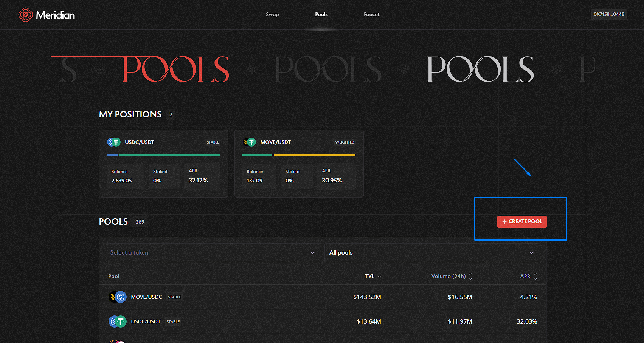
Task: Click the 30.95% APR value
Action: pos(332,181)
